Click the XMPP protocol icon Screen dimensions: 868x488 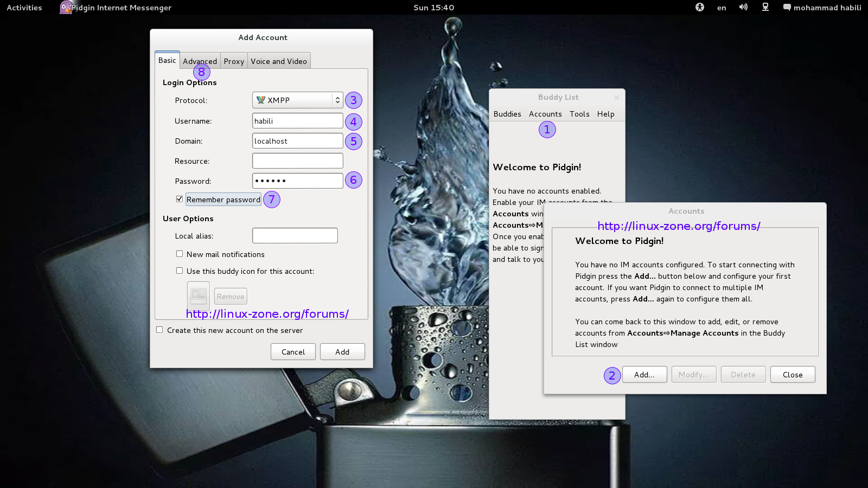(261, 100)
